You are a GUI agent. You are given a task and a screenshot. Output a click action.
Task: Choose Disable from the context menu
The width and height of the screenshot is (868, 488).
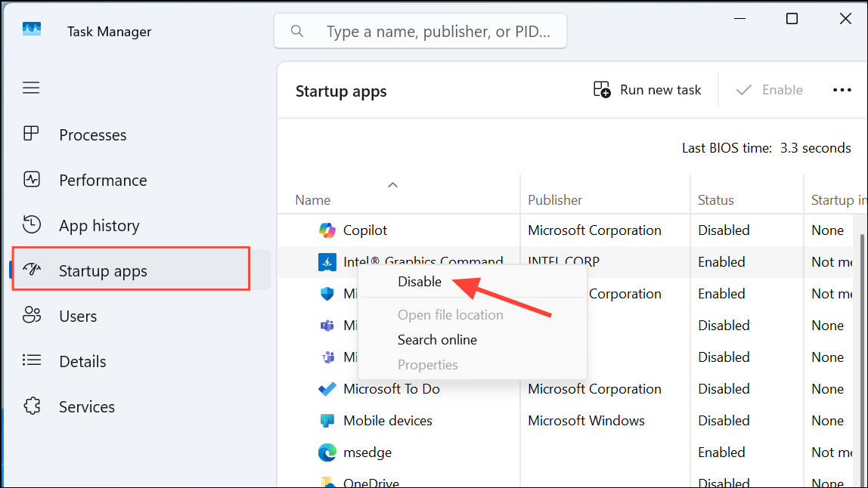click(x=420, y=282)
